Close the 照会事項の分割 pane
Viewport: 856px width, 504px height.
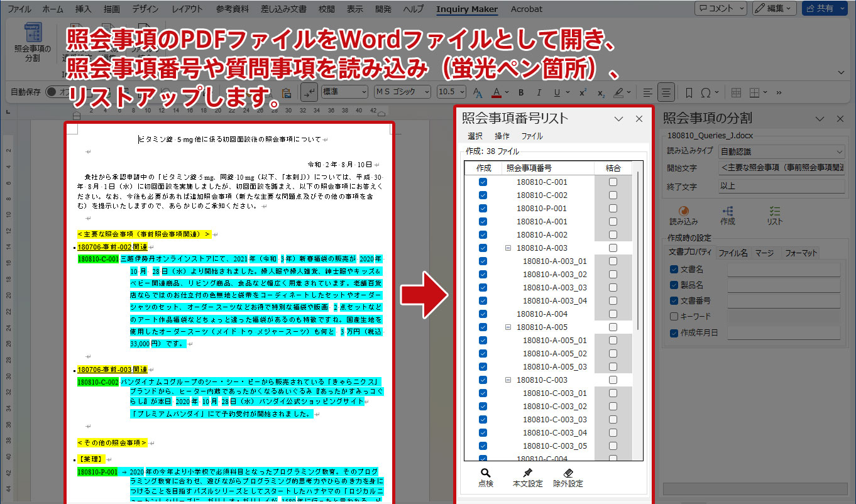pyautogui.click(x=840, y=119)
